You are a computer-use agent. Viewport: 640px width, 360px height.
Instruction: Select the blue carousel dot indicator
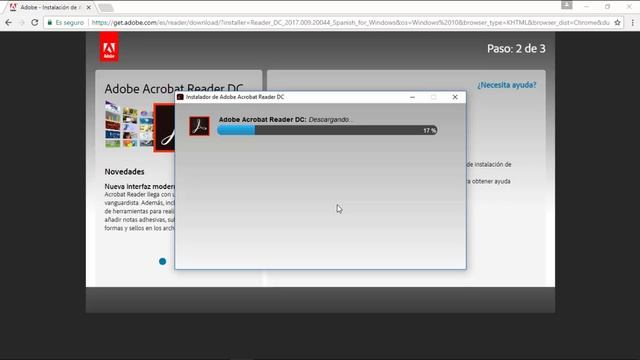pos(162,261)
